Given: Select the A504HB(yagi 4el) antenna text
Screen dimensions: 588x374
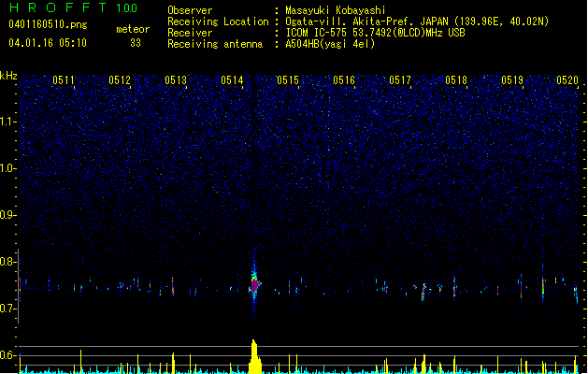Looking at the screenshot, I should pyautogui.click(x=330, y=44).
